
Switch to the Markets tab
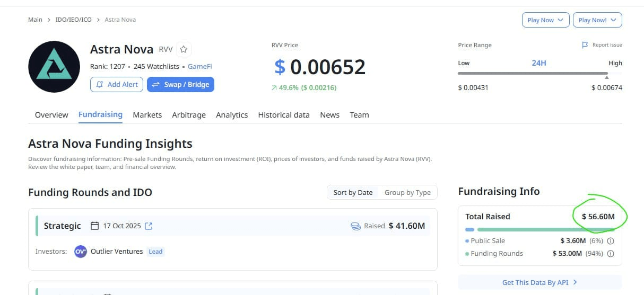(x=147, y=115)
